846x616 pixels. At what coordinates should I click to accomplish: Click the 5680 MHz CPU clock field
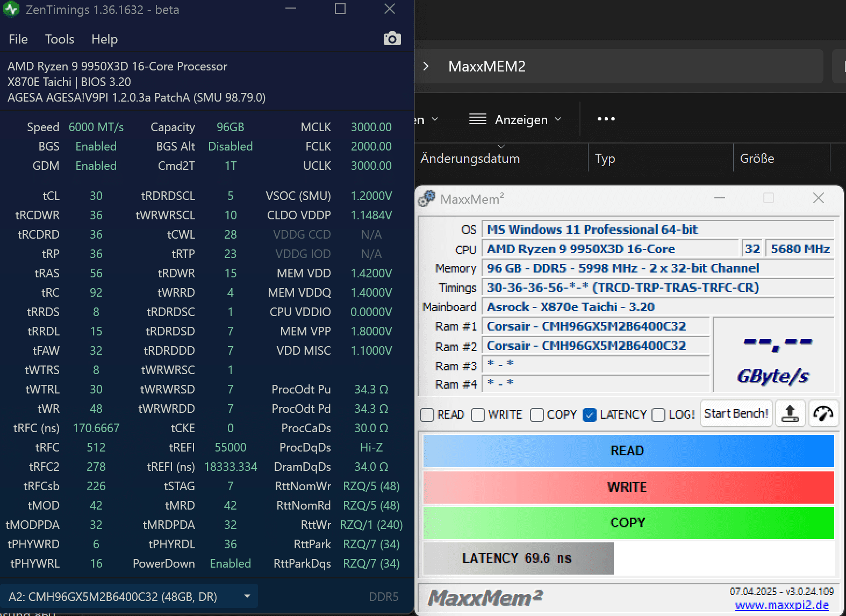tap(800, 249)
